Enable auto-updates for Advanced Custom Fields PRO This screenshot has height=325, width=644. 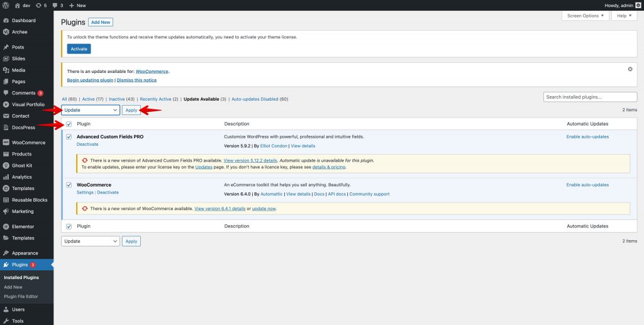click(587, 137)
